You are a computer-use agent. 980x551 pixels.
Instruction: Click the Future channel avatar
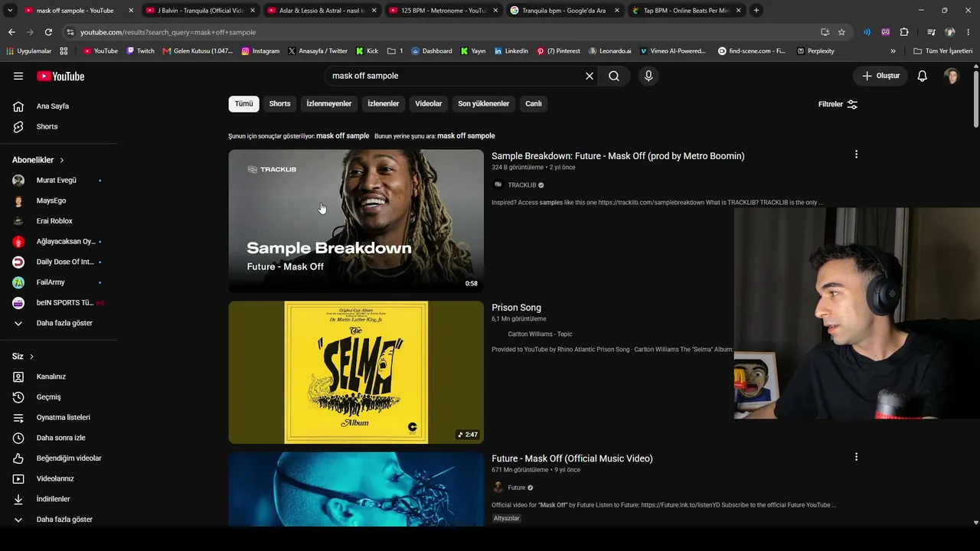tap(498, 487)
